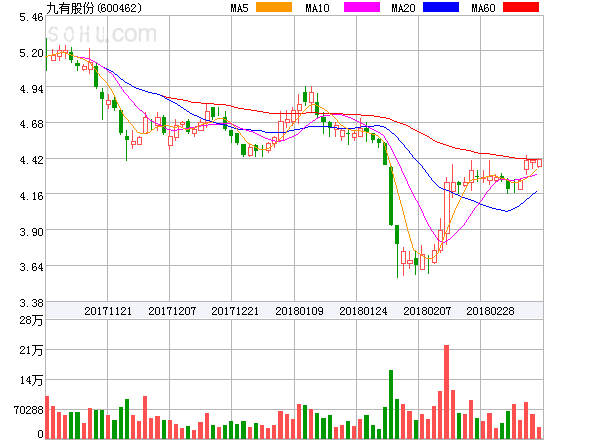Click the 21万 volume axis label
The image size is (600, 440).
(31, 350)
